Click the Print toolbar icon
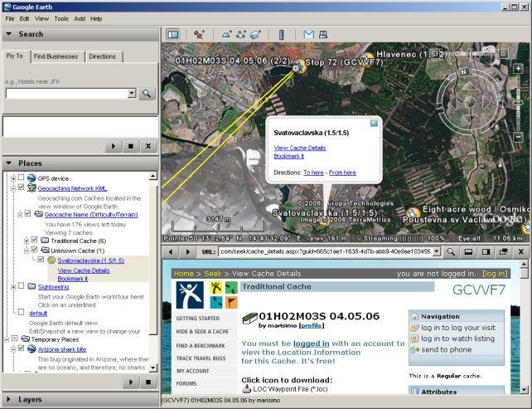Image resolution: width=532 pixels, height=409 pixels. (x=323, y=34)
